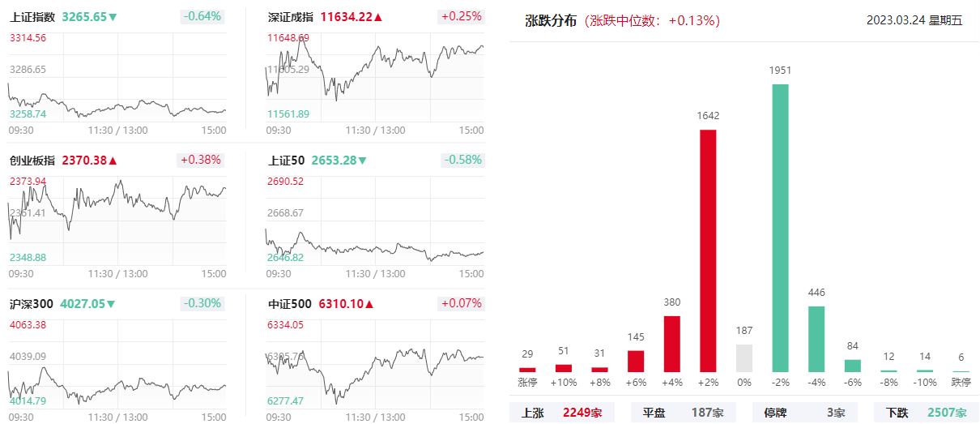Click the red up arrow beside 中证500 6310.10
Image resolution: width=980 pixels, height=424 pixels.
coord(370,304)
